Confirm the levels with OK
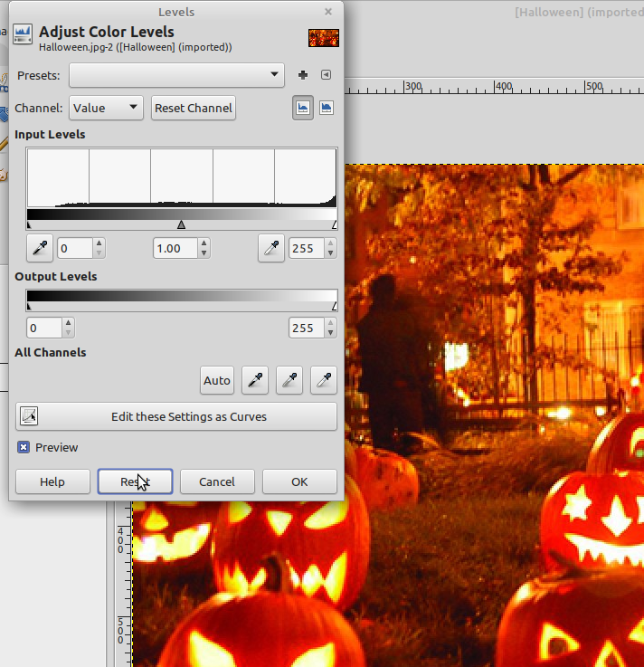The image size is (644, 667). pos(299,481)
